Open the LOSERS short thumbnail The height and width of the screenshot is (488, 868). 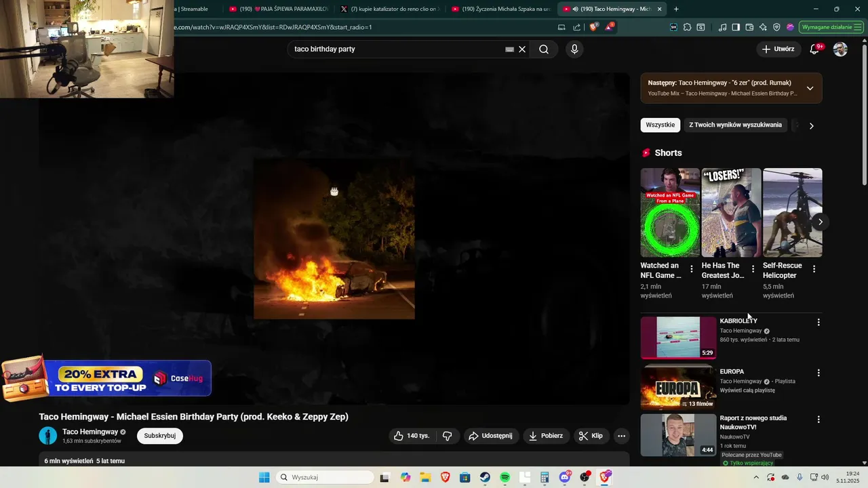pyautogui.click(x=731, y=213)
